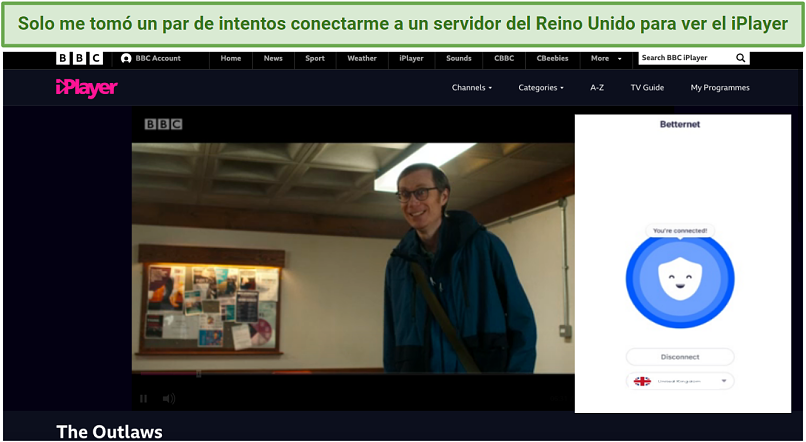Open the TV Guide
Screen dimensions: 806x442
click(x=647, y=88)
